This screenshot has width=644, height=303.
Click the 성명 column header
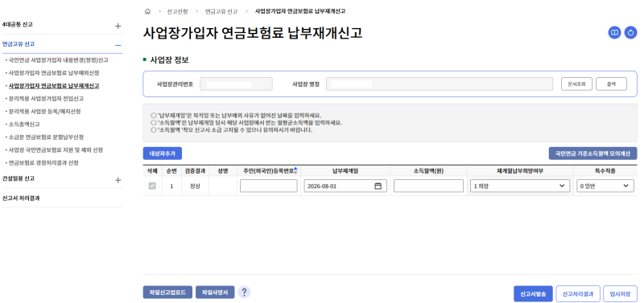(x=223, y=170)
